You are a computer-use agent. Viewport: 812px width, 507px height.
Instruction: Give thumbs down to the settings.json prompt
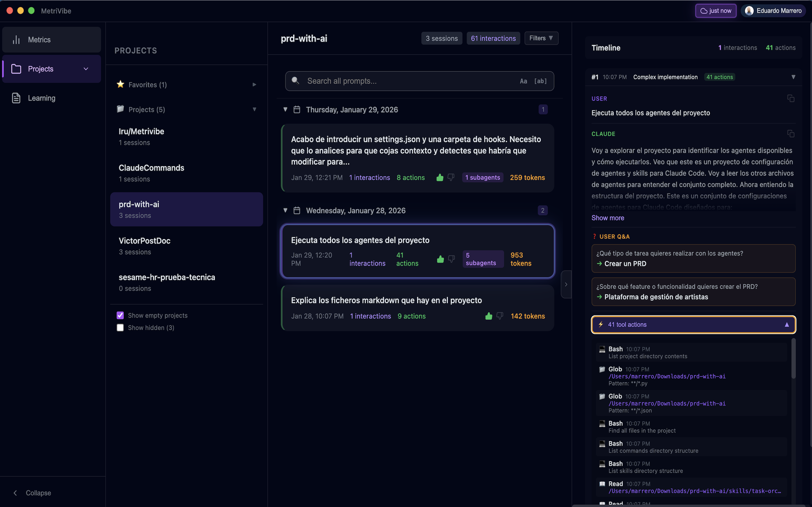click(451, 177)
